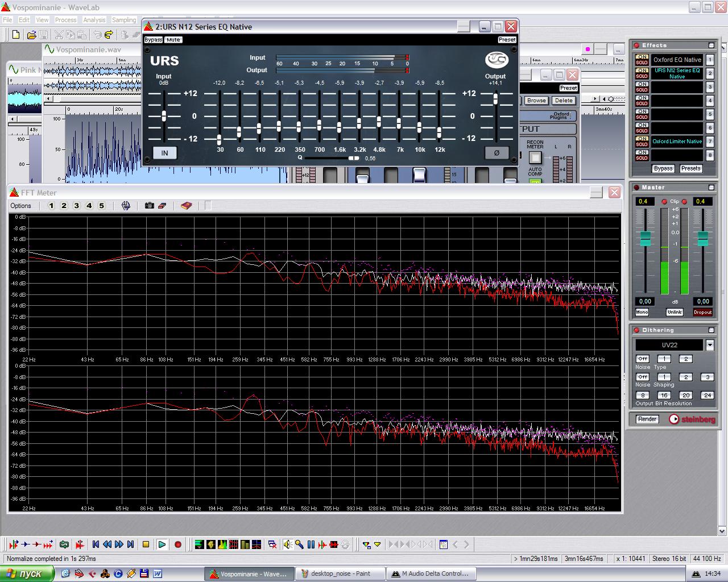Open the Analysis menu
Screen dimensions: 728x582
tap(94, 20)
